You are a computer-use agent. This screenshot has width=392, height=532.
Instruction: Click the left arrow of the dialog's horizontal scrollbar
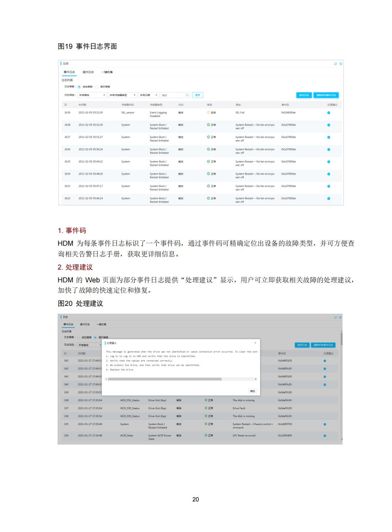pyautogui.click(x=106, y=379)
